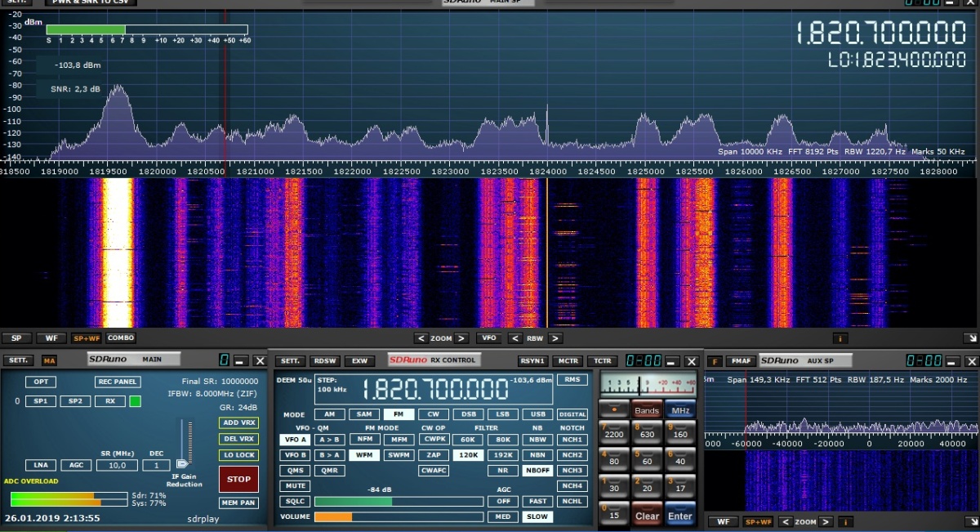Zoom in AUX SP with right arrow
Screen dimensions: 980x532
[x=826, y=521]
